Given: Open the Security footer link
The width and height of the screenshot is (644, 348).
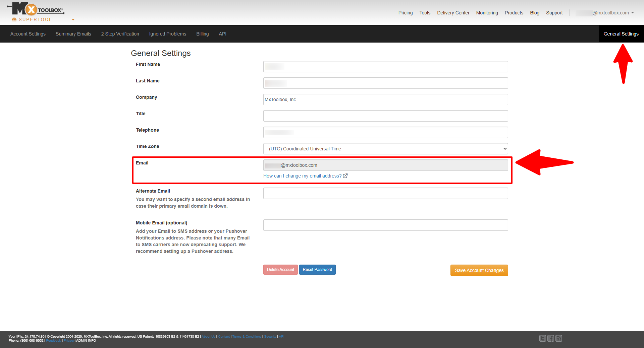Looking at the screenshot, I should point(270,337).
